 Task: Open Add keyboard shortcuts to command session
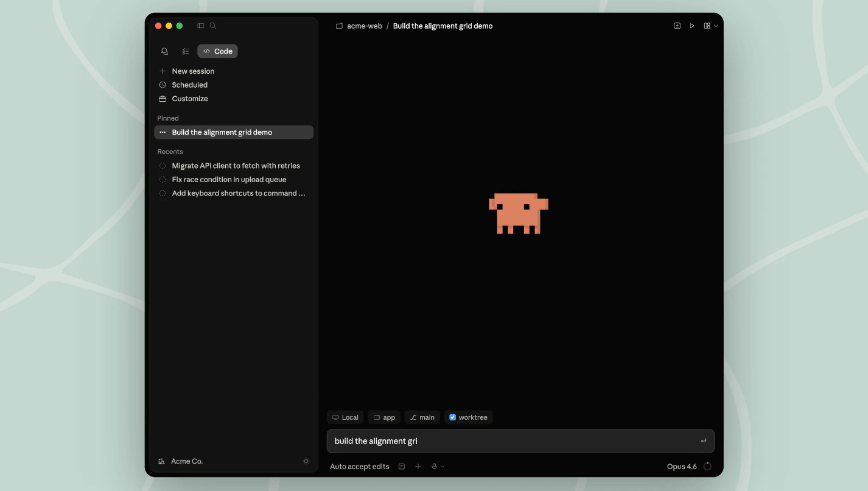[x=234, y=193]
